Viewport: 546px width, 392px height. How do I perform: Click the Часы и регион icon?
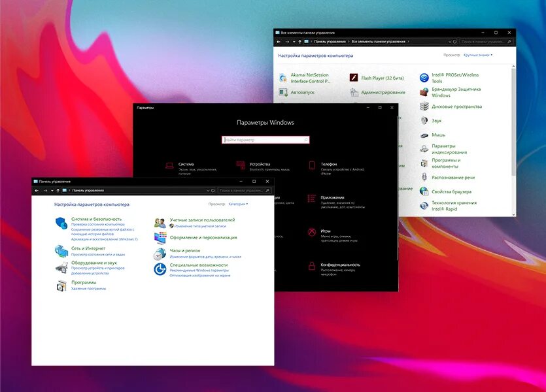coord(160,254)
